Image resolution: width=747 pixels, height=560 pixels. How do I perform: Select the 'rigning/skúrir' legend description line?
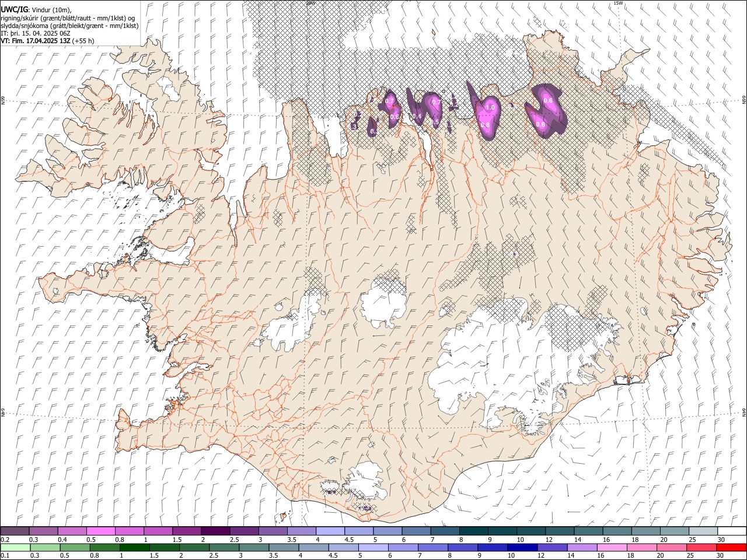tap(68, 18)
